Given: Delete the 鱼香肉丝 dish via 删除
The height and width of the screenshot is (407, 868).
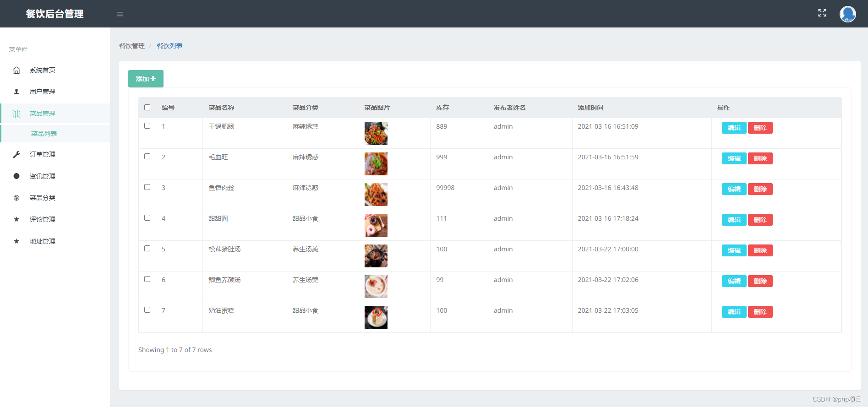Looking at the screenshot, I should pyautogui.click(x=760, y=189).
